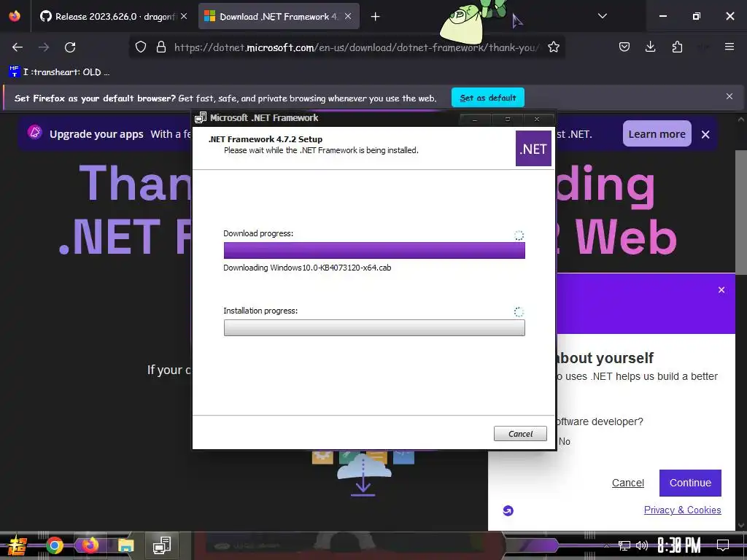Open the Pocket save icon

tap(624, 47)
